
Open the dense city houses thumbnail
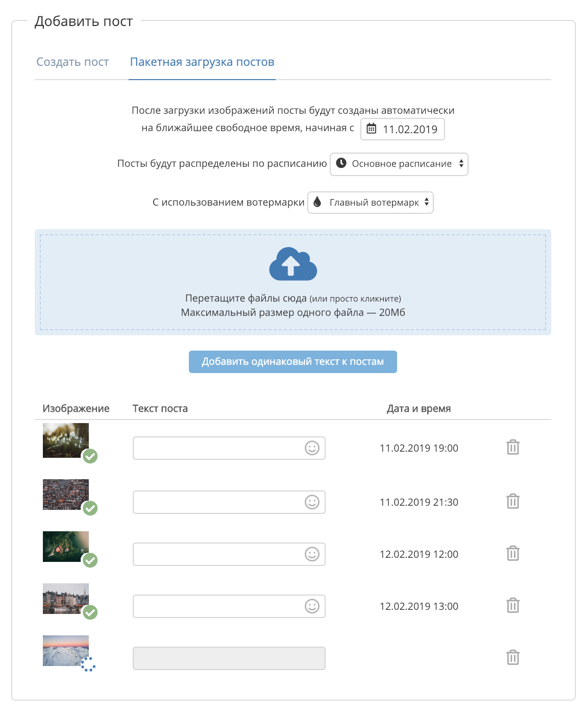pos(66,495)
